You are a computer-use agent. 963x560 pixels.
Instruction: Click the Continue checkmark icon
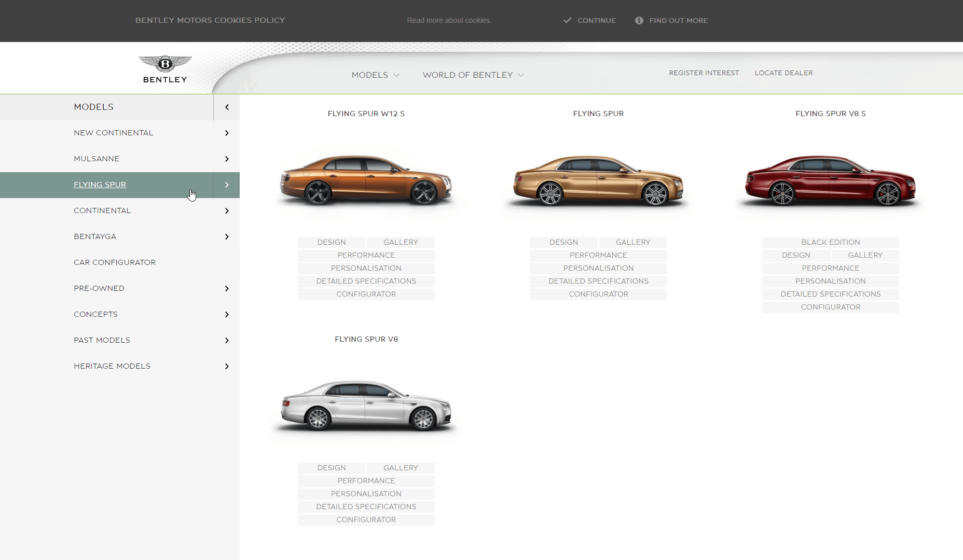568,20
